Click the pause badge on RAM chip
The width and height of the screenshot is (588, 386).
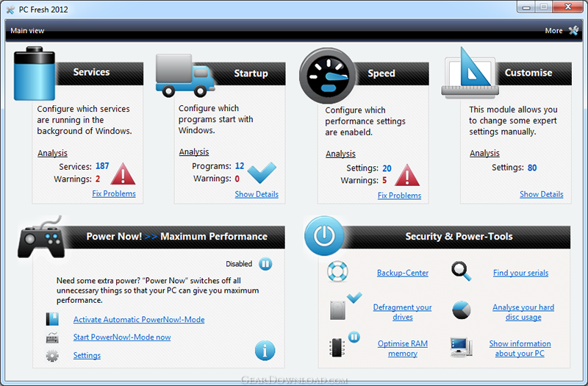[354, 337]
